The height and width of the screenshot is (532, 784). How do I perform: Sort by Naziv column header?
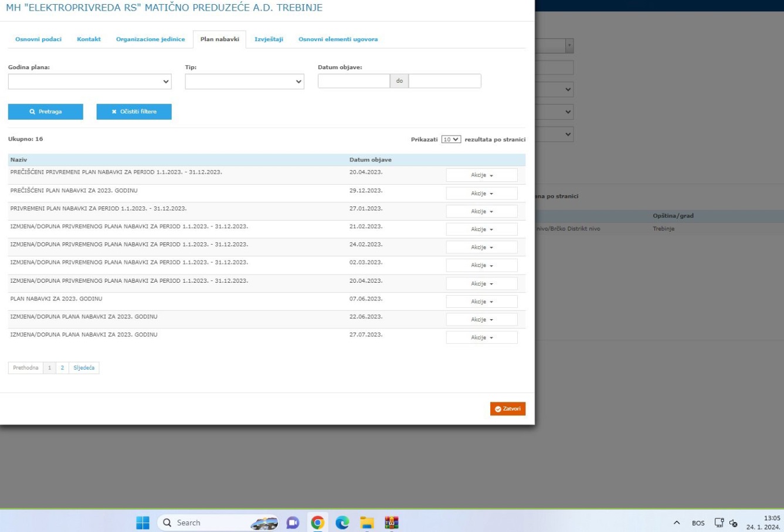pyautogui.click(x=19, y=160)
